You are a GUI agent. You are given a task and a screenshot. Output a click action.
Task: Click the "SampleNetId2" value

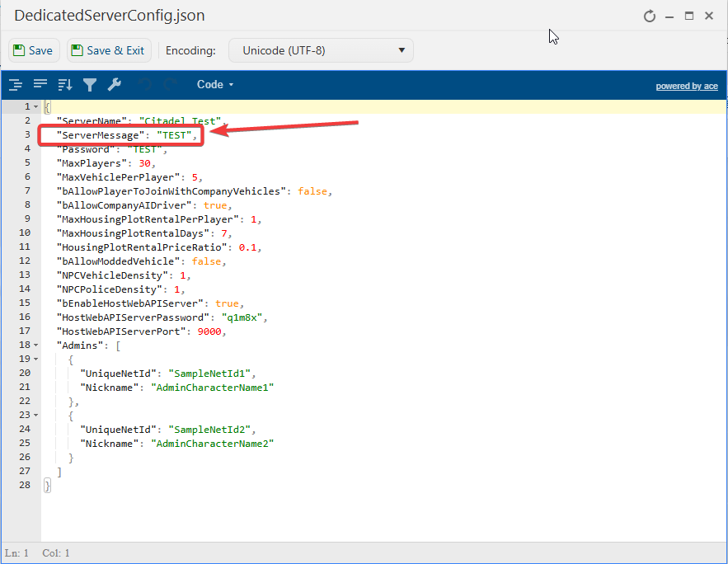[x=209, y=430]
